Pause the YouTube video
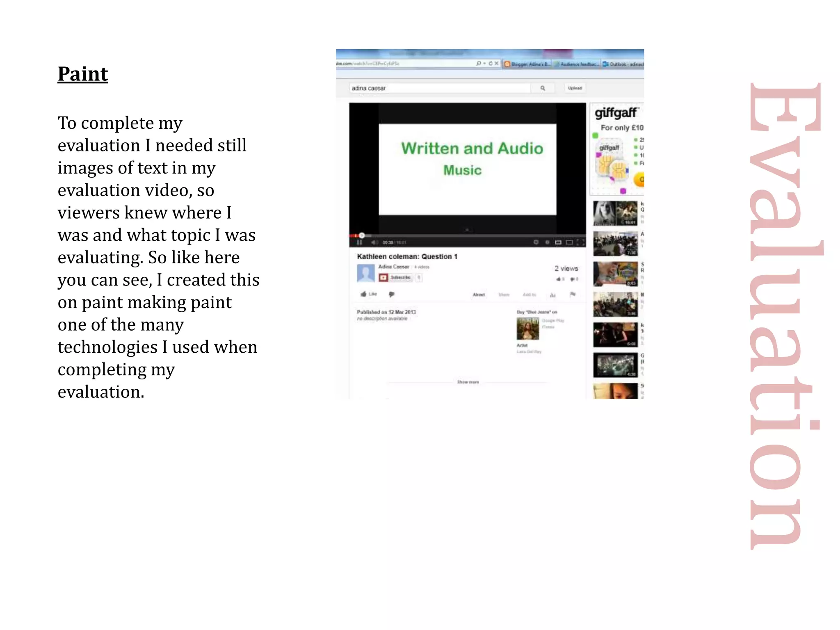 pos(359,242)
